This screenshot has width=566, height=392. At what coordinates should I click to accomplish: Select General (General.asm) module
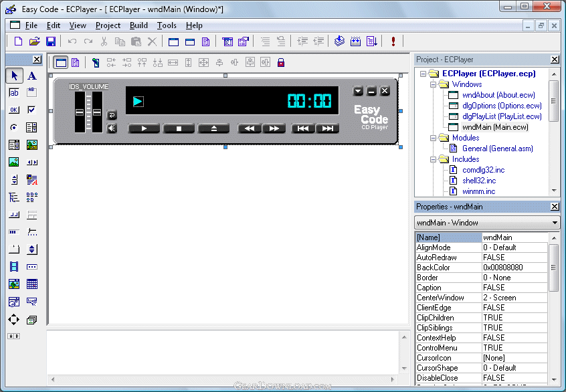tap(497, 149)
